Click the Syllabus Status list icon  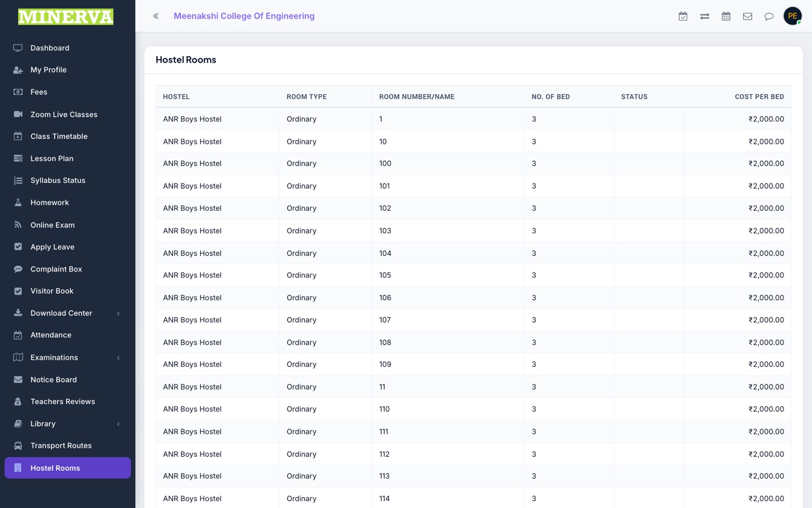tap(18, 181)
